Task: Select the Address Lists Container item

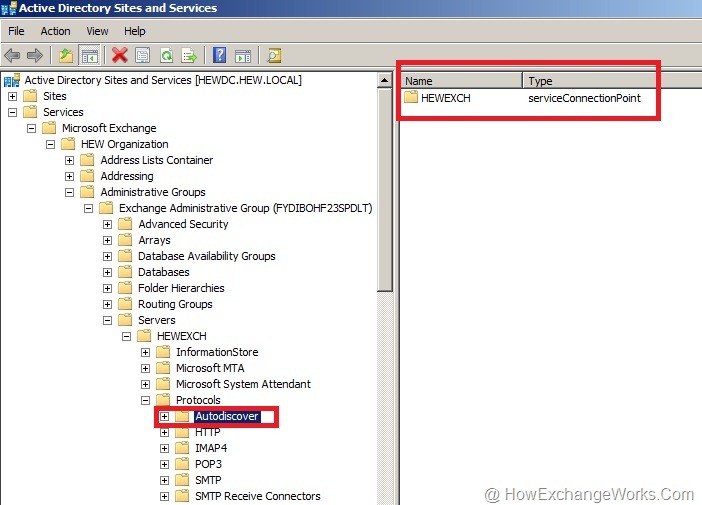Action: (157, 160)
